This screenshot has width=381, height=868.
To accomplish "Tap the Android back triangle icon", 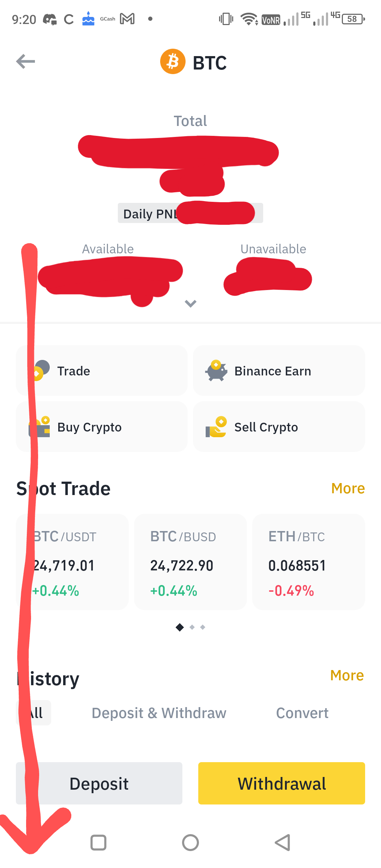I will [x=283, y=843].
